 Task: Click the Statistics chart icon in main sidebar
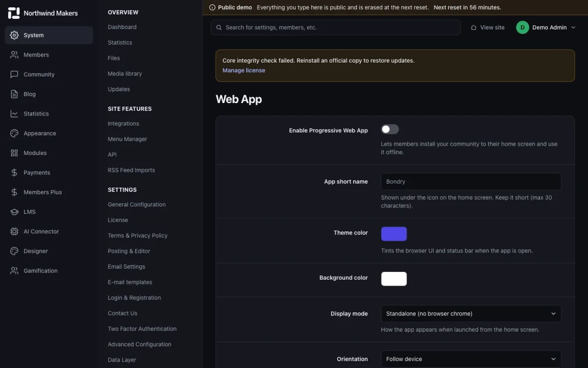pos(14,114)
